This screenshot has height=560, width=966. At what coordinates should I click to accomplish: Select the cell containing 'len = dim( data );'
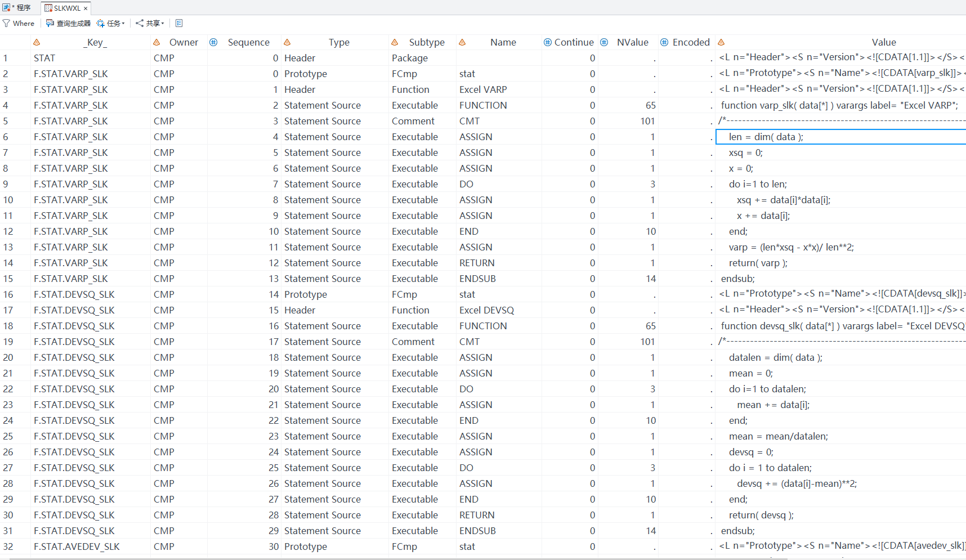pos(841,137)
